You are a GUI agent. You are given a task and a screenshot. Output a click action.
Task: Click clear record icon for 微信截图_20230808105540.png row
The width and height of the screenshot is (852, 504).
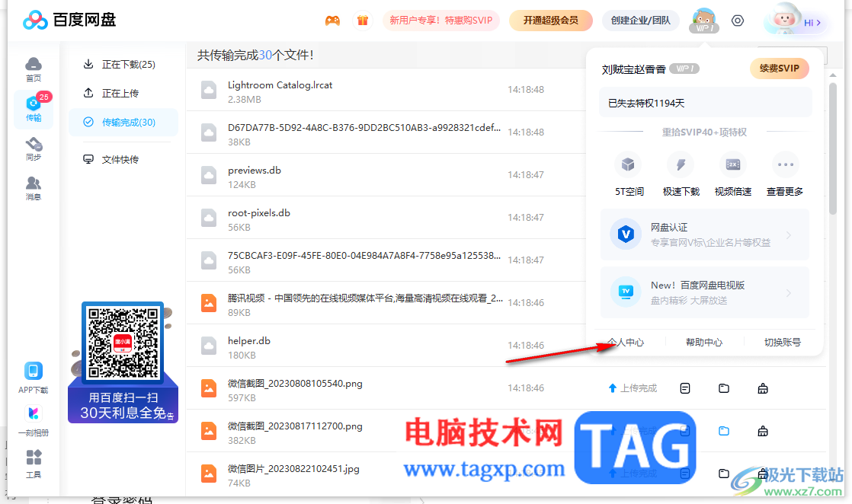(763, 388)
